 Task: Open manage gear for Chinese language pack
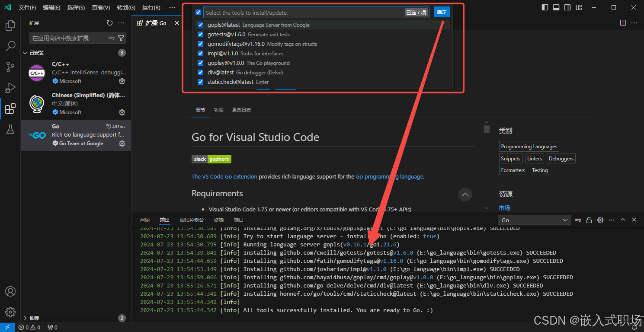point(122,112)
